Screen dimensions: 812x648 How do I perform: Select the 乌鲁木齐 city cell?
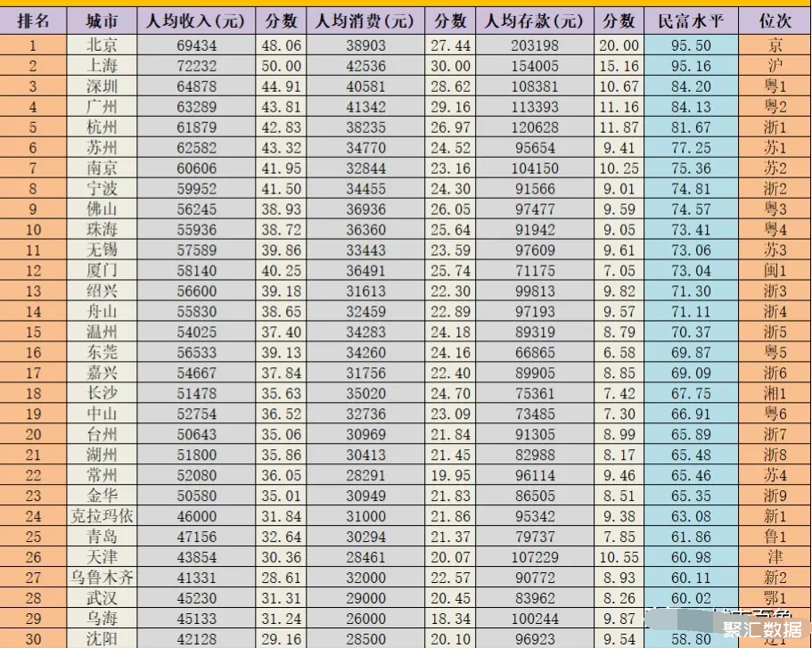tap(102, 578)
